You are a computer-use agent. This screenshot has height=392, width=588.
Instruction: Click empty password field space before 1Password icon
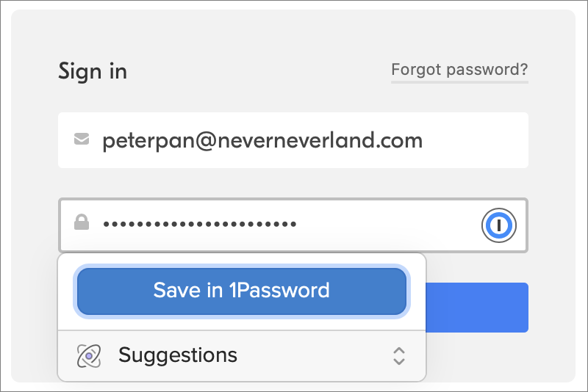click(390, 225)
